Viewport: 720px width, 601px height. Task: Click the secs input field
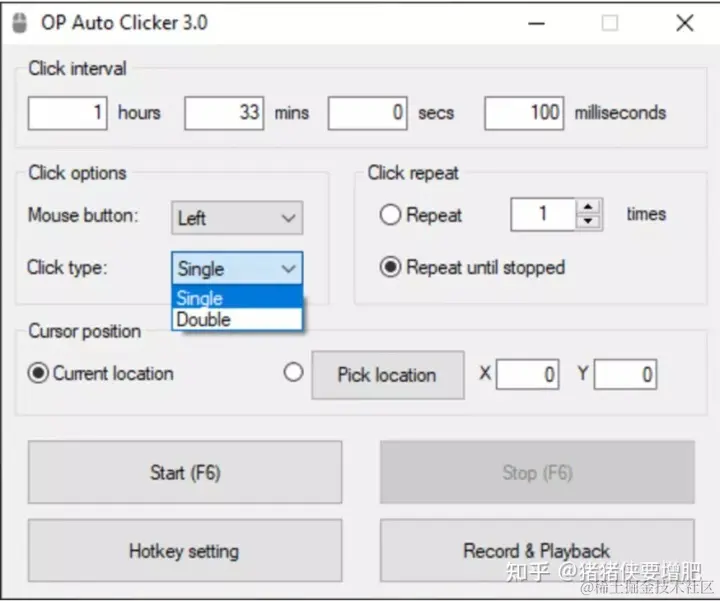coord(367,113)
